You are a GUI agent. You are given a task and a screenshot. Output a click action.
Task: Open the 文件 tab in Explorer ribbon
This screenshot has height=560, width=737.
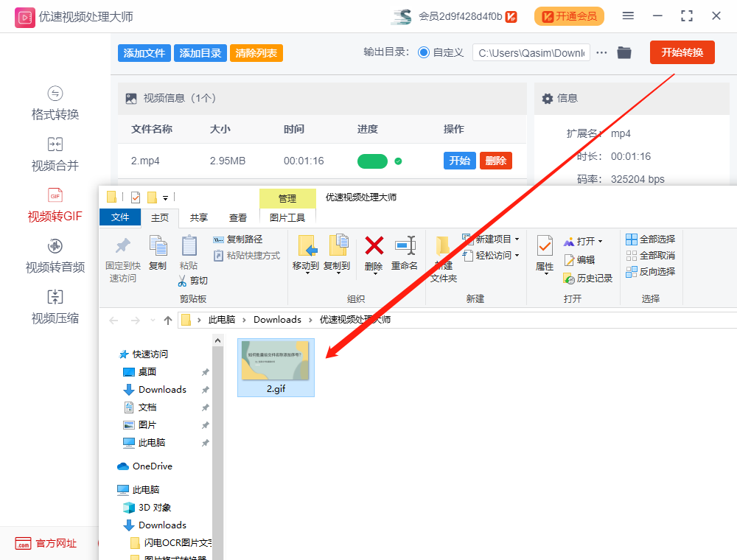pos(120,217)
